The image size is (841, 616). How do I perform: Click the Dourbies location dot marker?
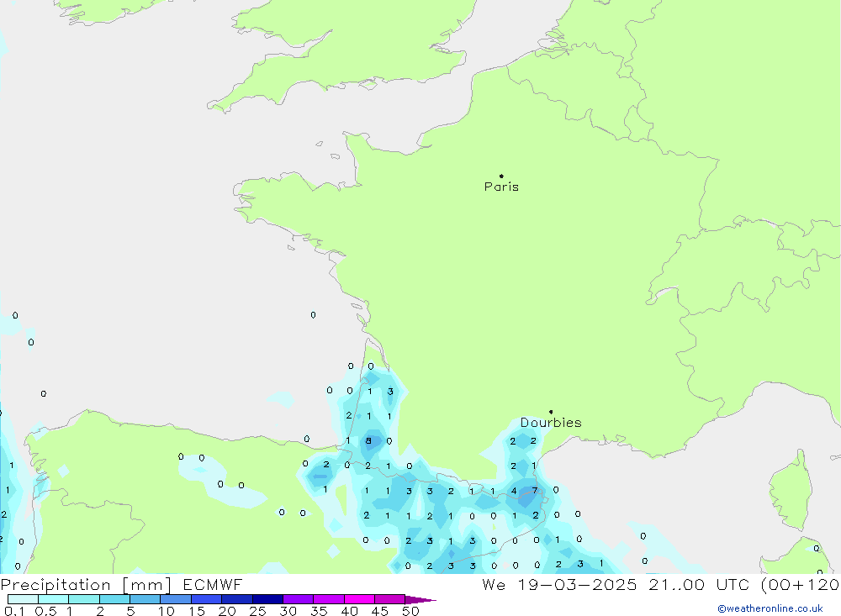coord(551,412)
